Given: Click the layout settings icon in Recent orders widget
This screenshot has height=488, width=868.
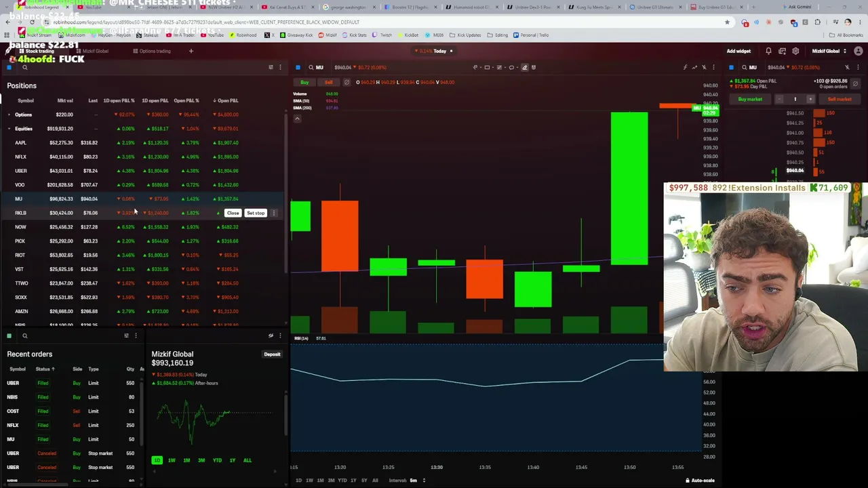Looking at the screenshot, I should [x=126, y=335].
